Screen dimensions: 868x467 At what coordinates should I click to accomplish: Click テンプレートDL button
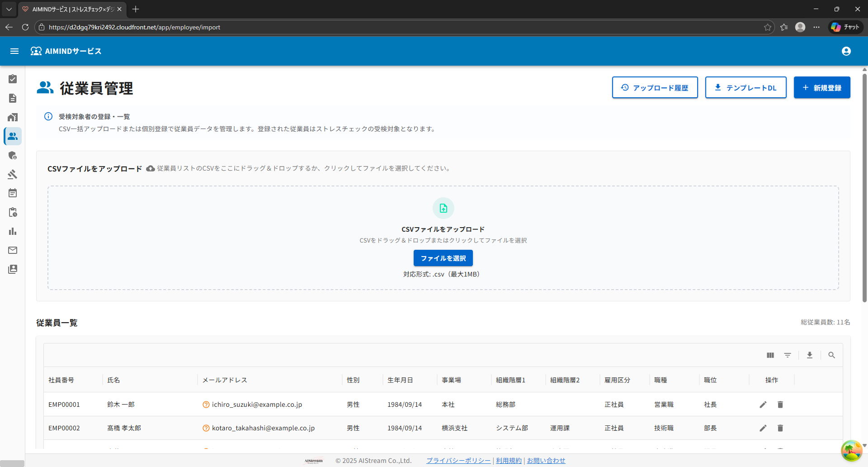pos(746,87)
